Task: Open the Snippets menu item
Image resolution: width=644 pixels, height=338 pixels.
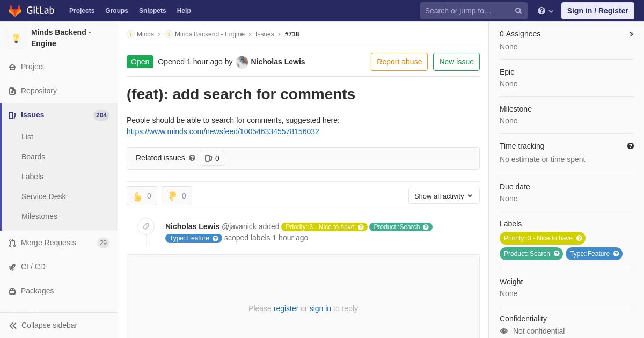Action: [x=152, y=11]
